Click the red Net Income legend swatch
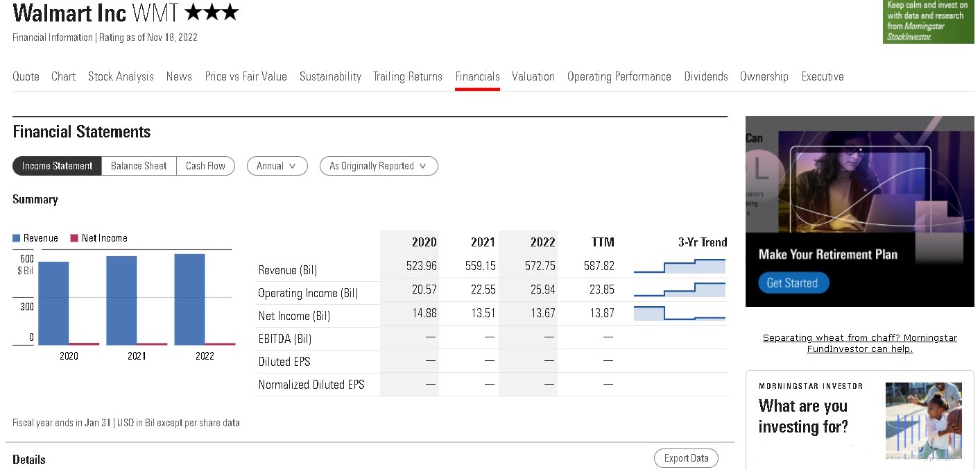Image resolution: width=980 pixels, height=470 pixels. tap(74, 238)
